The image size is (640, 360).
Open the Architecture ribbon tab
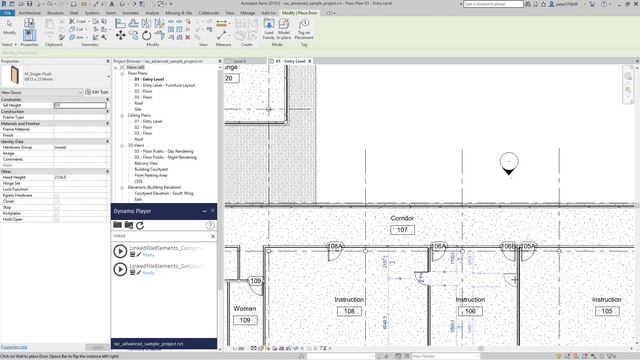pos(30,13)
